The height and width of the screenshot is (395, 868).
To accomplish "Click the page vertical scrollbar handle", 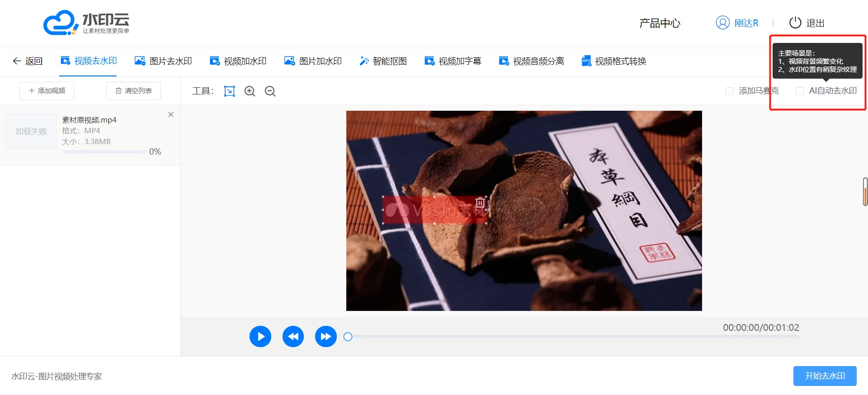I will coord(865,192).
